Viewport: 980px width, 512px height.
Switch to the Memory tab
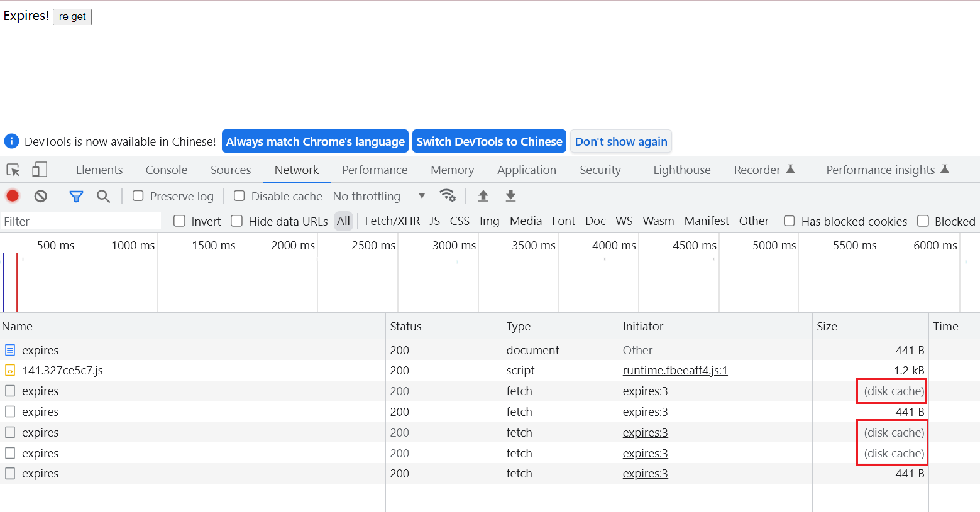[453, 170]
